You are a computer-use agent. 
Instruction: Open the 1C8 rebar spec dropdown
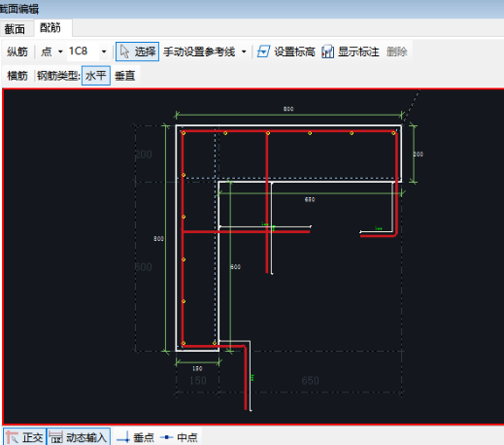[x=104, y=51]
